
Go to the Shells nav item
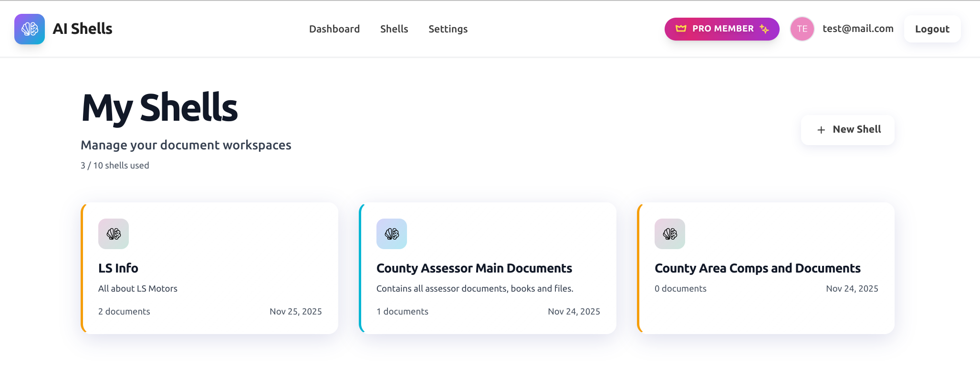point(394,29)
